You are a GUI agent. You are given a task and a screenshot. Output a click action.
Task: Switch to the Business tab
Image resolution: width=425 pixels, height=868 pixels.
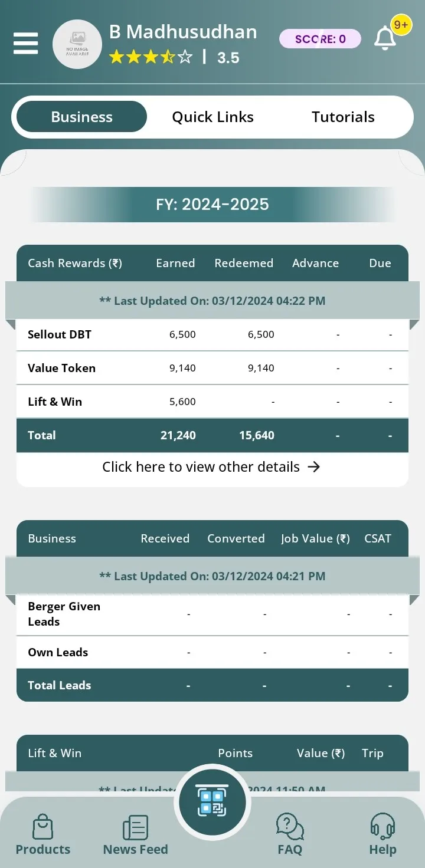81,117
